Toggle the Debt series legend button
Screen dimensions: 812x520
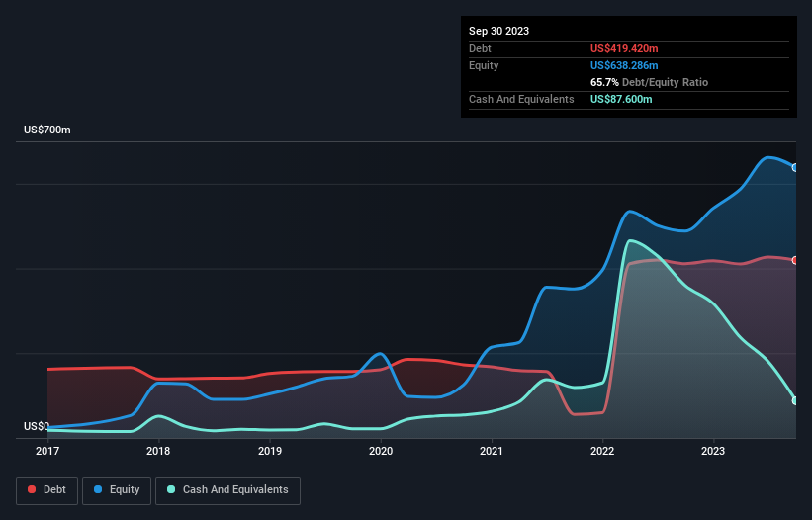click(46, 490)
